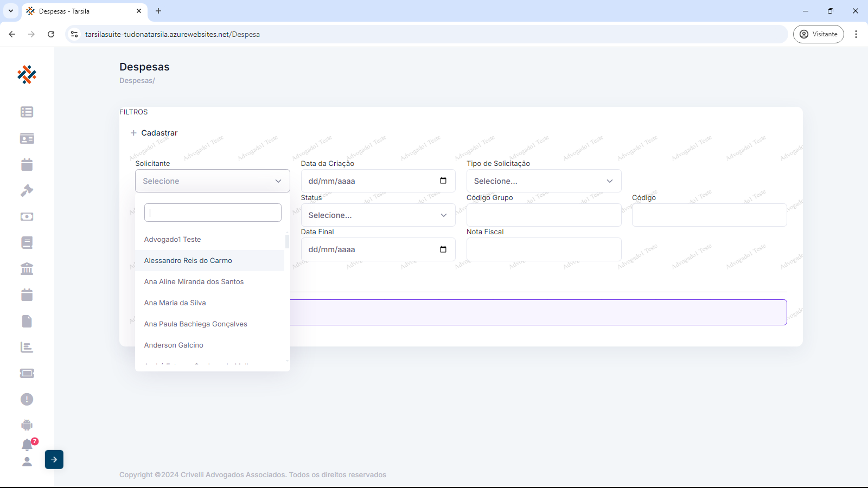The height and width of the screenshot is (488, 868).
Task: Click the Android robot sidebar icon
Action: [x=27, y=425]
